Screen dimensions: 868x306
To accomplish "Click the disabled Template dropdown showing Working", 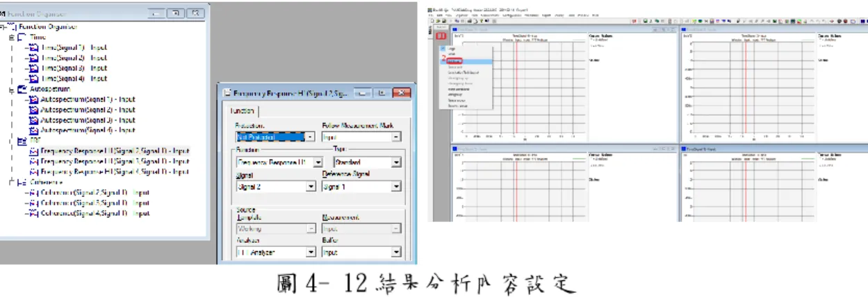I will 275,228.
